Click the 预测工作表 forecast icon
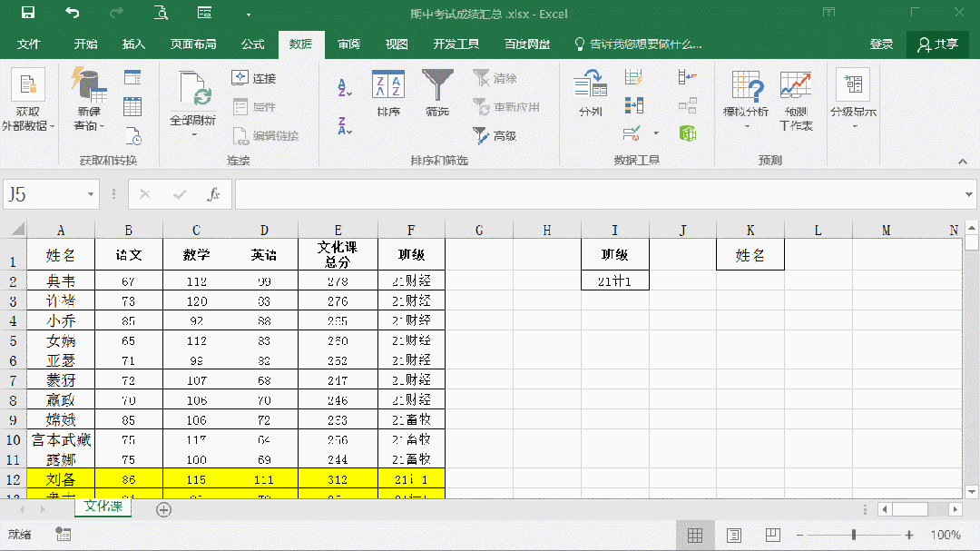Image resolution: width=980 pixels, height=551 pixels. pyautogui.click(x=796, y=100)
